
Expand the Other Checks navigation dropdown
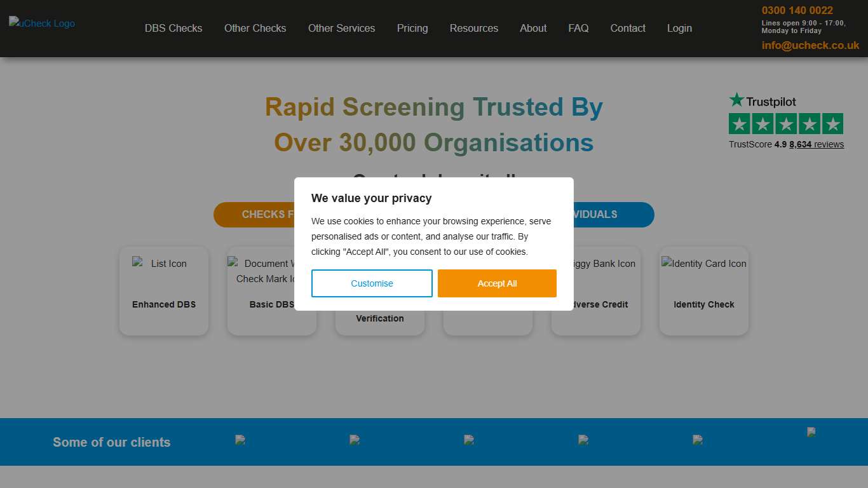[255, 28]
